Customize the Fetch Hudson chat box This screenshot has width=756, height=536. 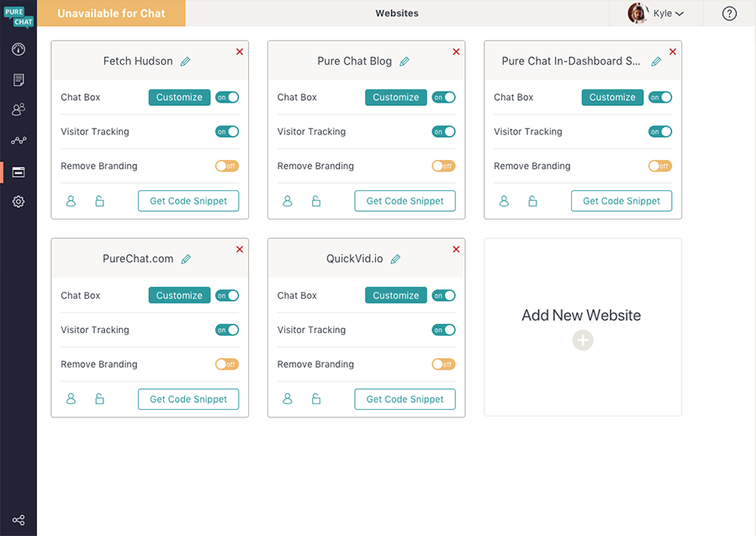tap(179, 98)
